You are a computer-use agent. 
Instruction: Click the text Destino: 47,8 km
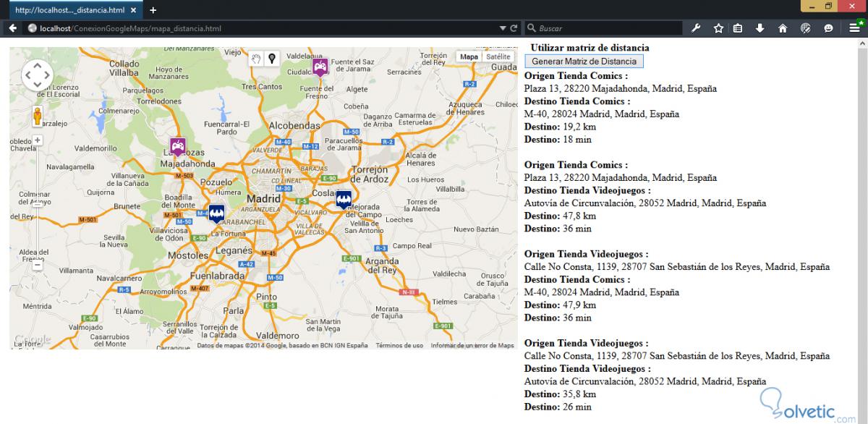point(560,216)
